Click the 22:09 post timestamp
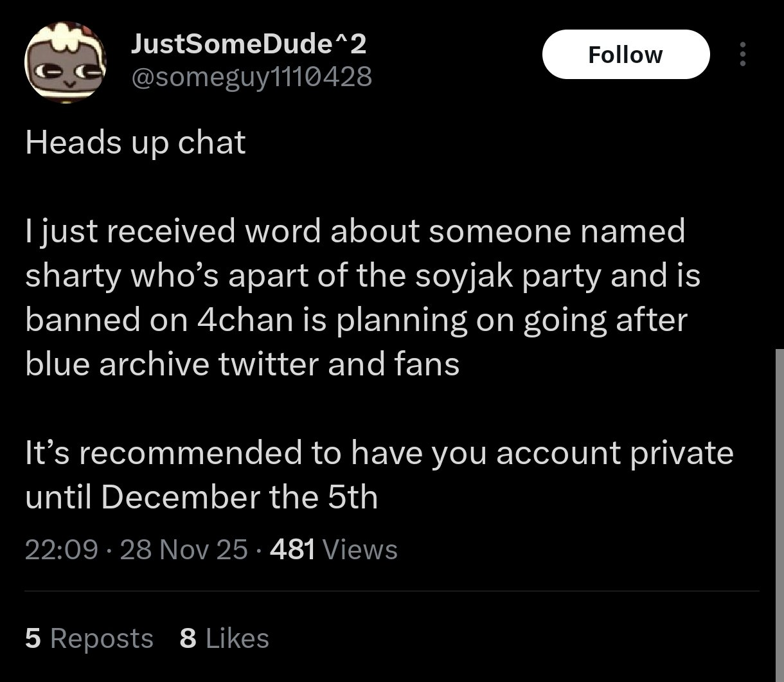Image resolution: width=784 pixels, height=682 pixels. [62, 550]
